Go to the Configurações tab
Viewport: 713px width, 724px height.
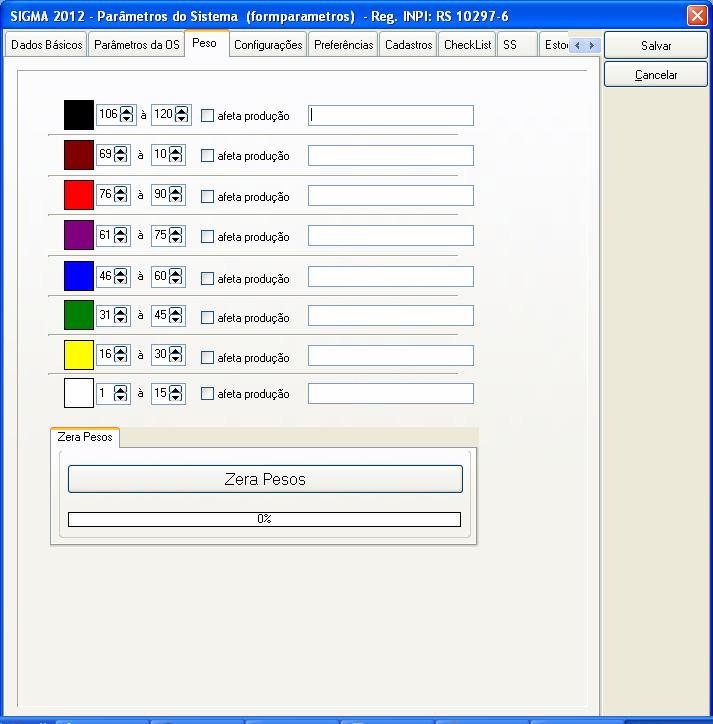pos(268,45)
